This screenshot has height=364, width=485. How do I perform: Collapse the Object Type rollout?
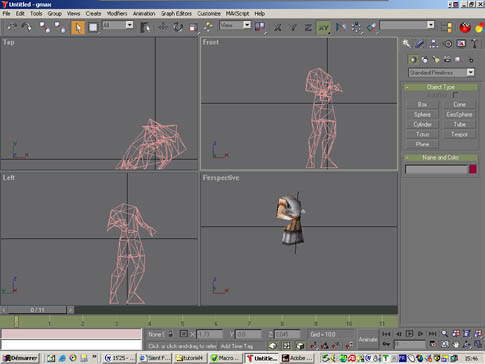(441, 87)
